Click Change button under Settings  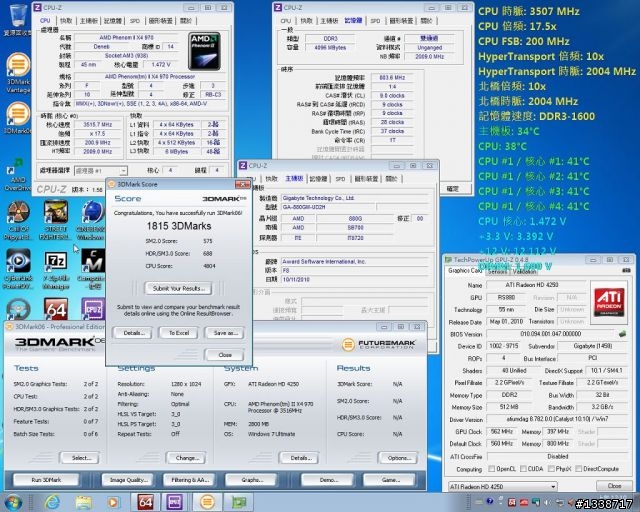coord(187,458)
